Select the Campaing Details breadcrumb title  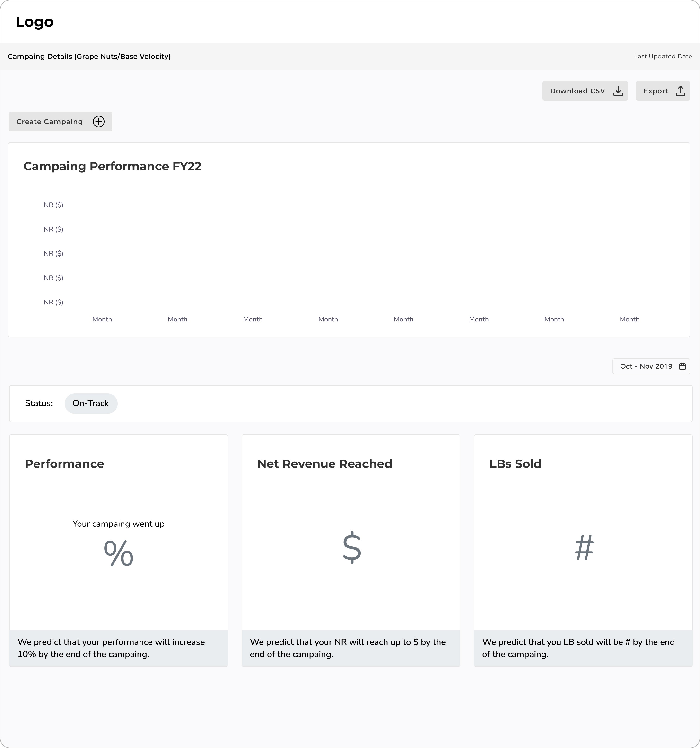(x=89, y=56)
